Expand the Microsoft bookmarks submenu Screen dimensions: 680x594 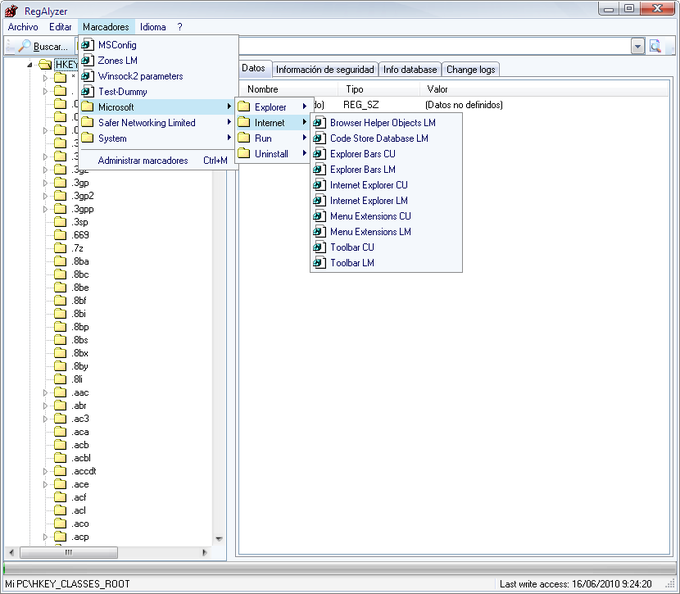[159, 107]
